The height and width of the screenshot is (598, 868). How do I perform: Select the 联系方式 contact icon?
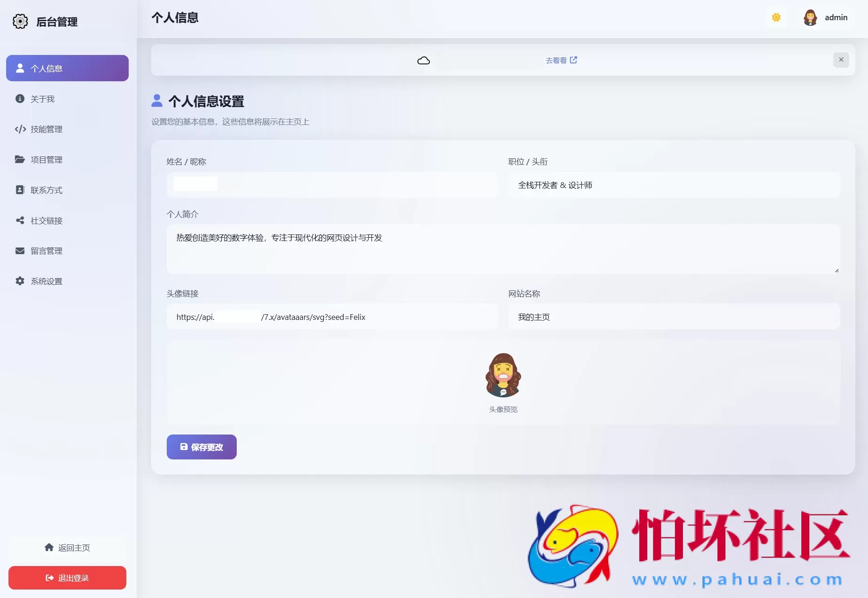[x=19, y=189]
